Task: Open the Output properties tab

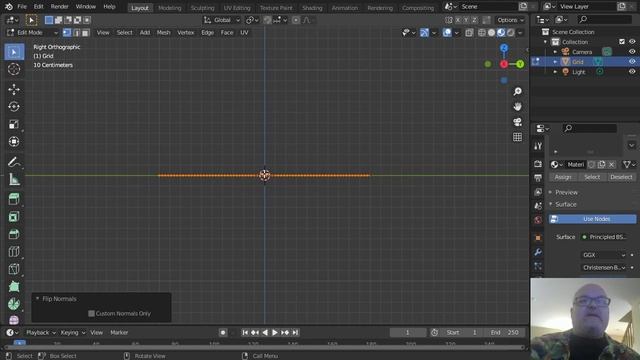Action: [538, 178]
